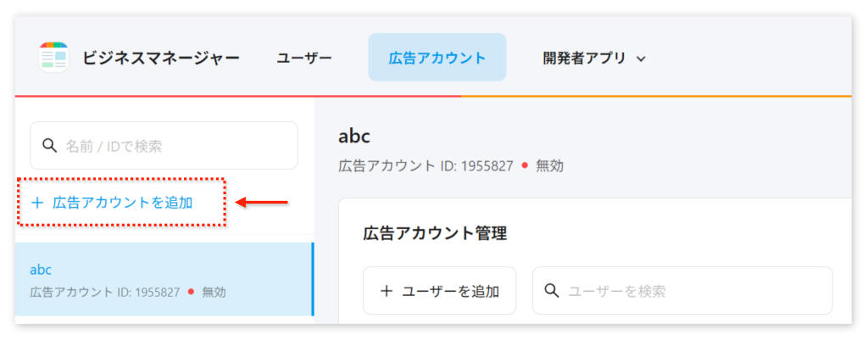
Task: Open the ユーザー tab
Action: (303, 58)
